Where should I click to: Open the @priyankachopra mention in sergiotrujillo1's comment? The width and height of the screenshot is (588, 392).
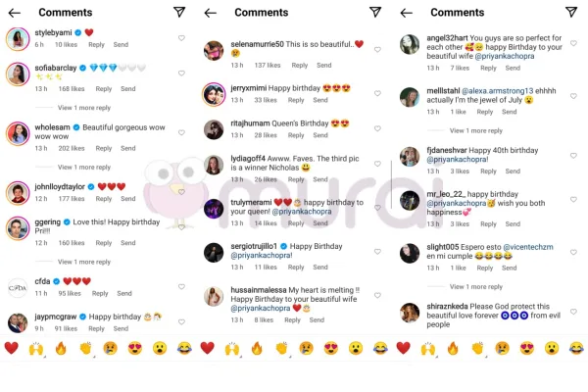[x=262, y=256]
